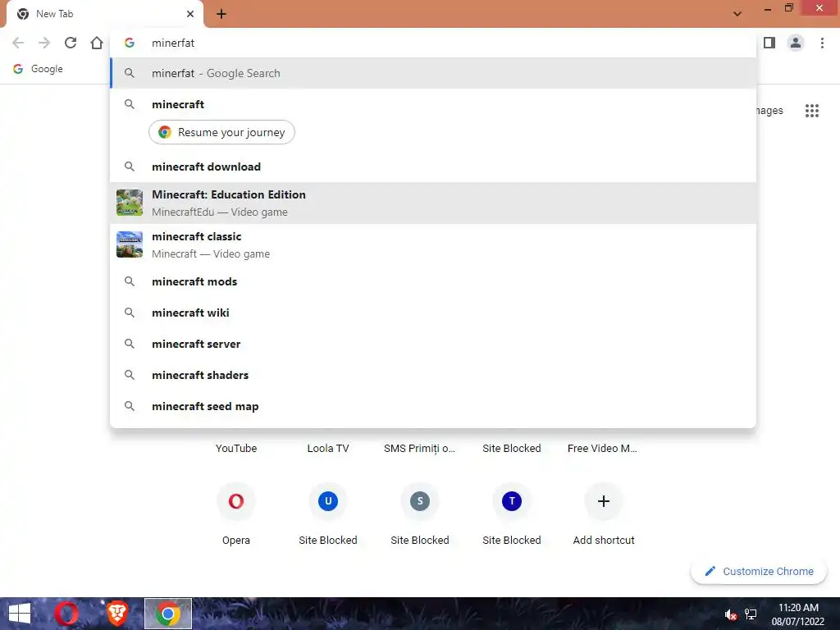Launch Opera from the taskbar

tap(66, 614)
